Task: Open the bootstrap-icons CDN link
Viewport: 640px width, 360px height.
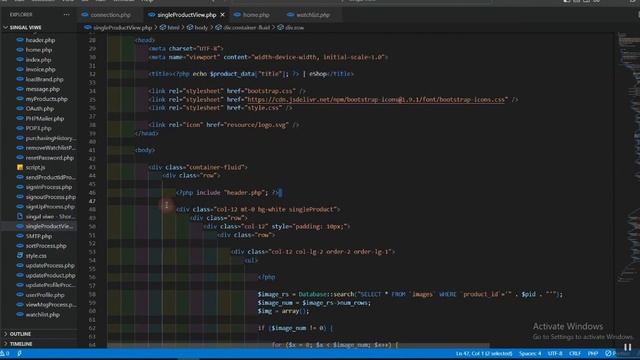Action: [x=376, y=100]
